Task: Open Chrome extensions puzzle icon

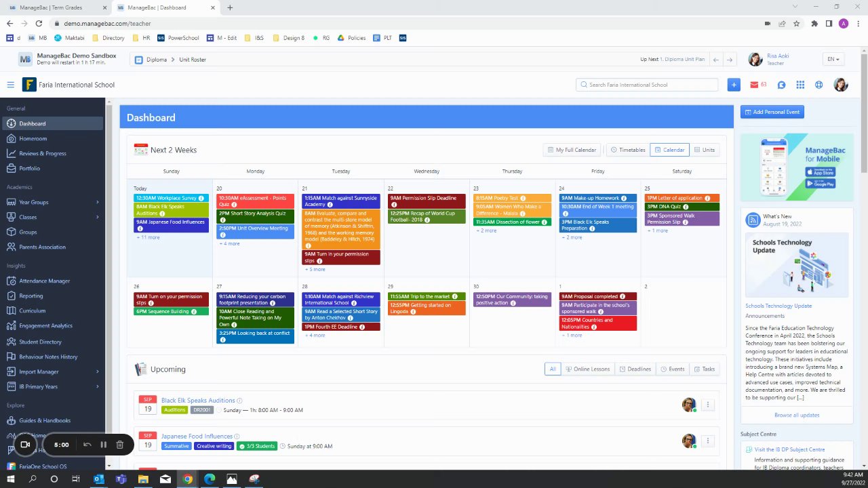Action: coord(814,23)
